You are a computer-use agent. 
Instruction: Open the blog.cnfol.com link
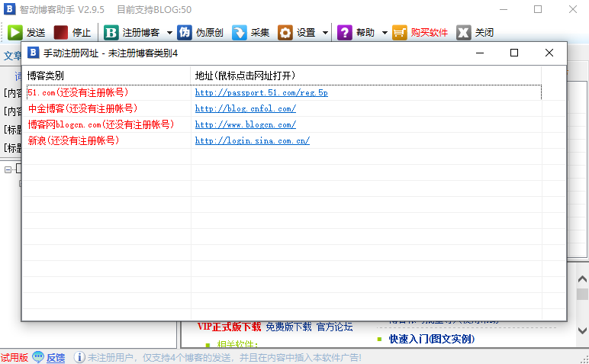point(246,109)
